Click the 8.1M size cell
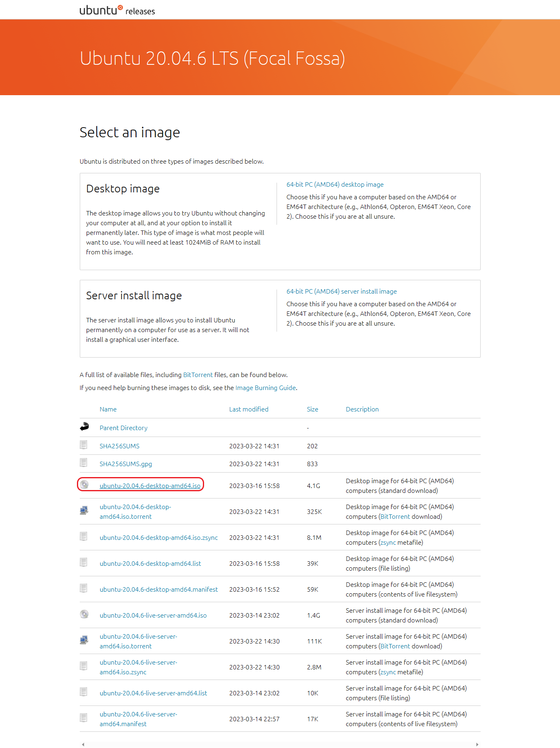The height and width of the screenshot is (748, 560). tap(314, 538)
